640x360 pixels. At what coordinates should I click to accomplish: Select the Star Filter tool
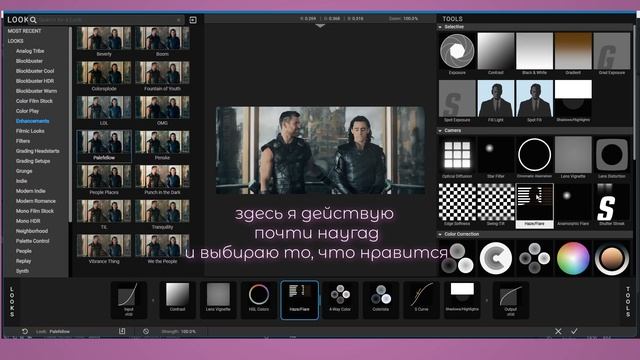tap(496, 158)
